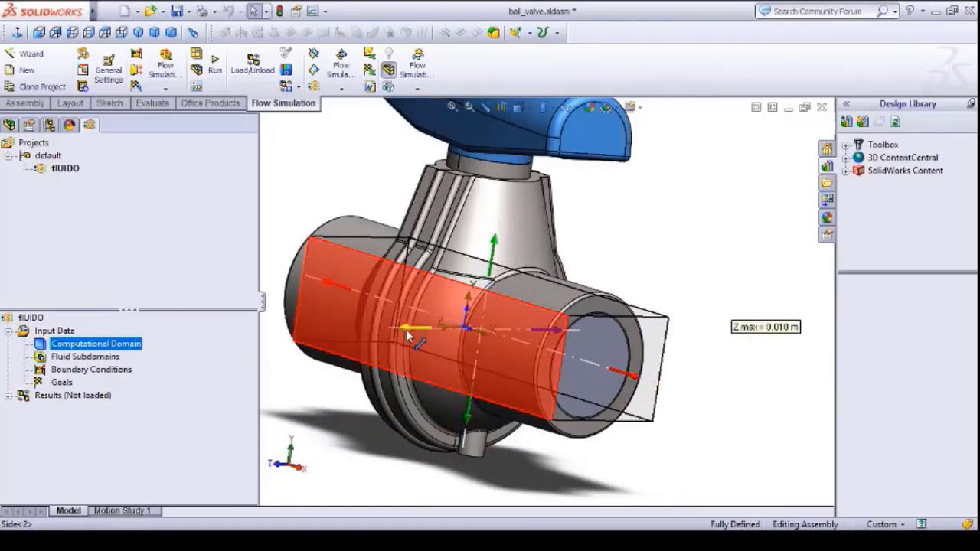Pin the Design Library task pane
This screenshot has height=551, width=980.
(972, 103)
